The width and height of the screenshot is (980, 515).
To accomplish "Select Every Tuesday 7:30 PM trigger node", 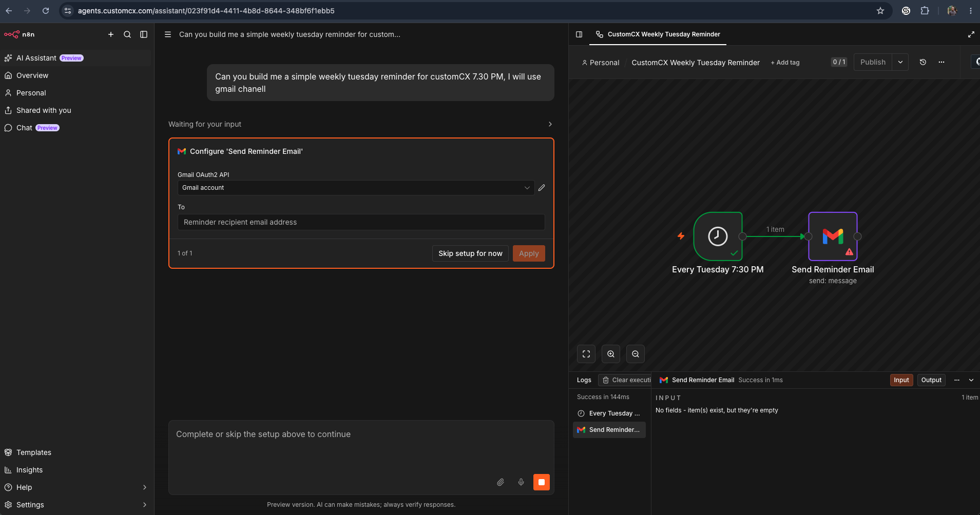I will pyautogui.click(x=718, y=236).
